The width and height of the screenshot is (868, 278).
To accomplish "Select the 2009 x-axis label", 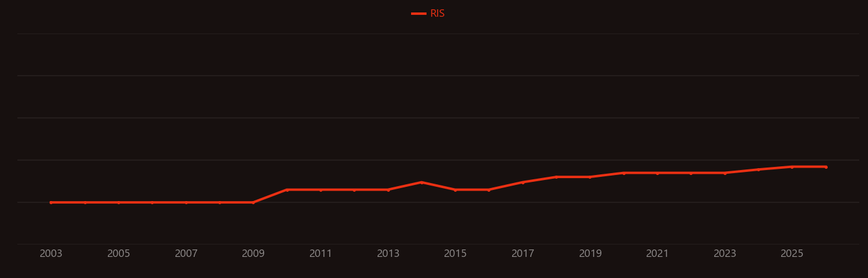I will (253, 254).
